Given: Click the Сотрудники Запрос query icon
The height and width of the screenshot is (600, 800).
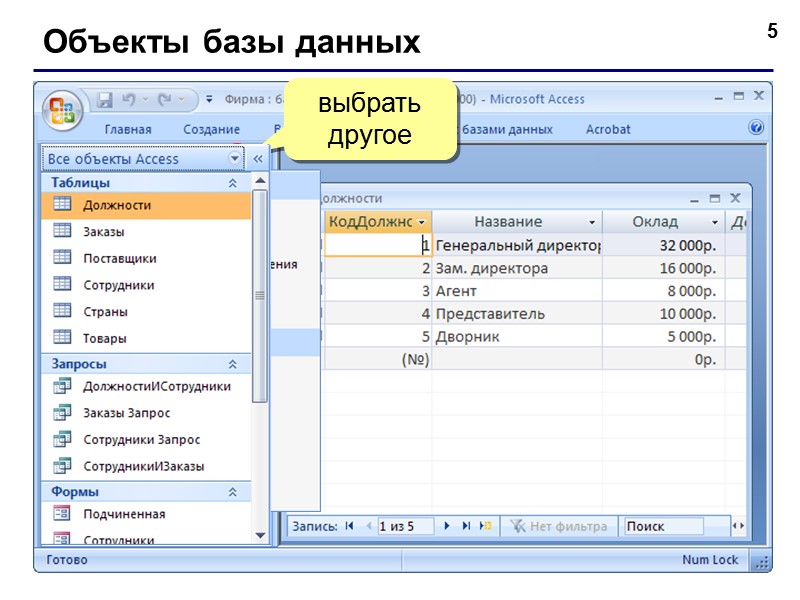Looking at the screenshot, I should pyautogui.click(x=62, y=439).
